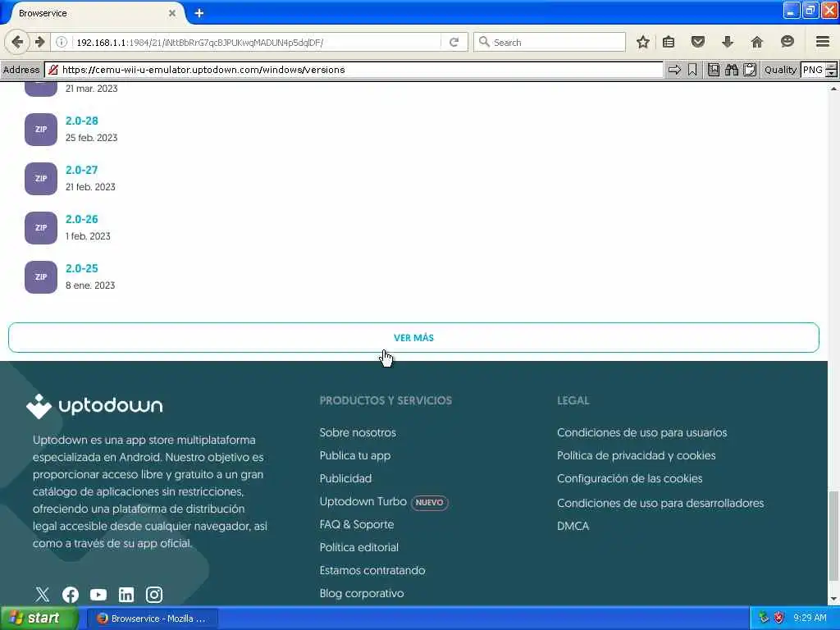Click the Go arrow next to Address bar
This screenshot has width=840, height=630.
tap(674, 70)
